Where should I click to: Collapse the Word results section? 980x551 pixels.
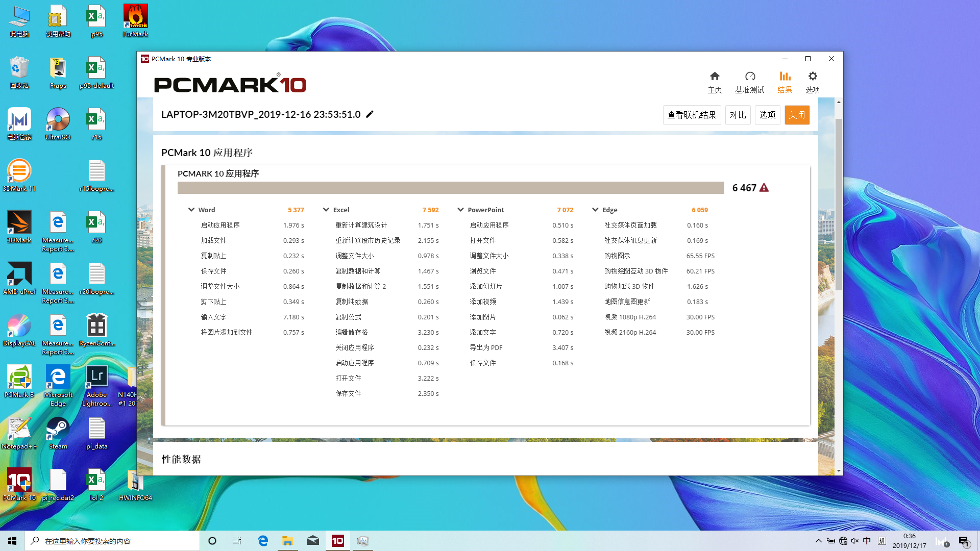click(191, 210)
